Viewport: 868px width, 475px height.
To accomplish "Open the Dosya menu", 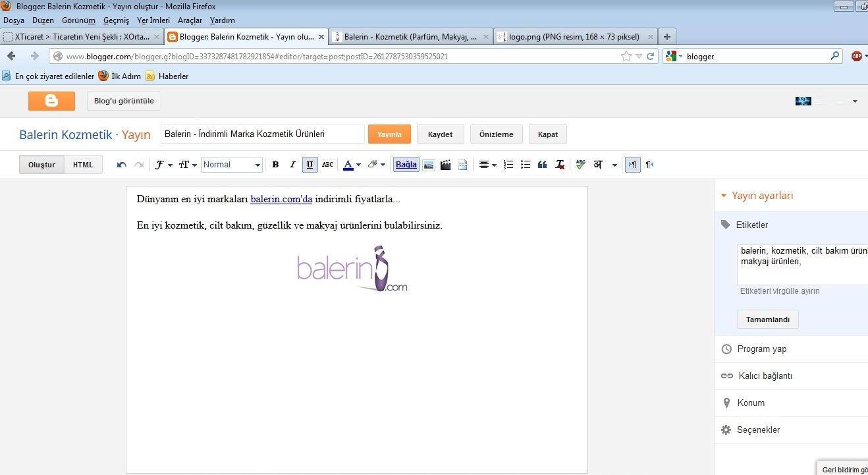I will pyautogui.click(x=14, y=20).
